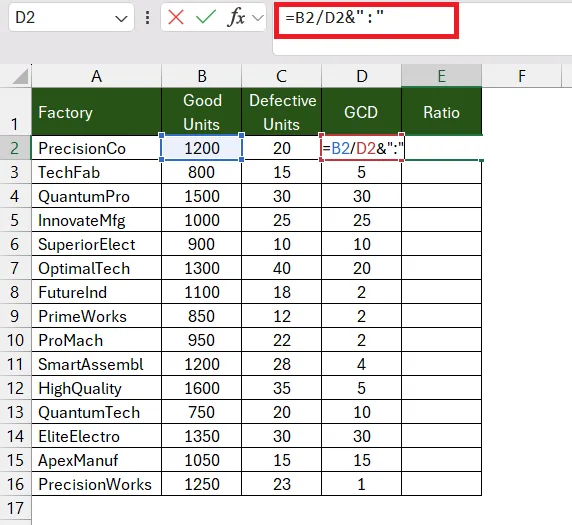This screenshot has height=525, width=572.
Task: Click the Ratio header cell
Action: [x=441, y=112]
